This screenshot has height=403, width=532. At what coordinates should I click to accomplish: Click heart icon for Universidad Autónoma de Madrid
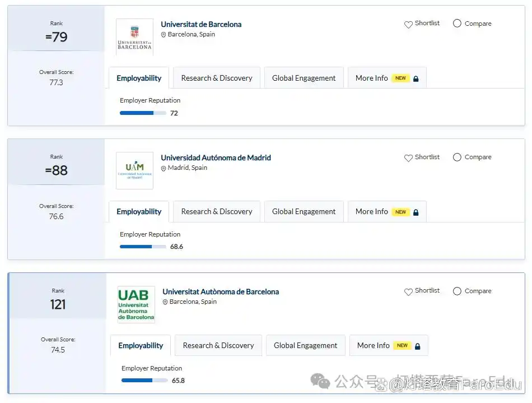(x=408, y=158)
